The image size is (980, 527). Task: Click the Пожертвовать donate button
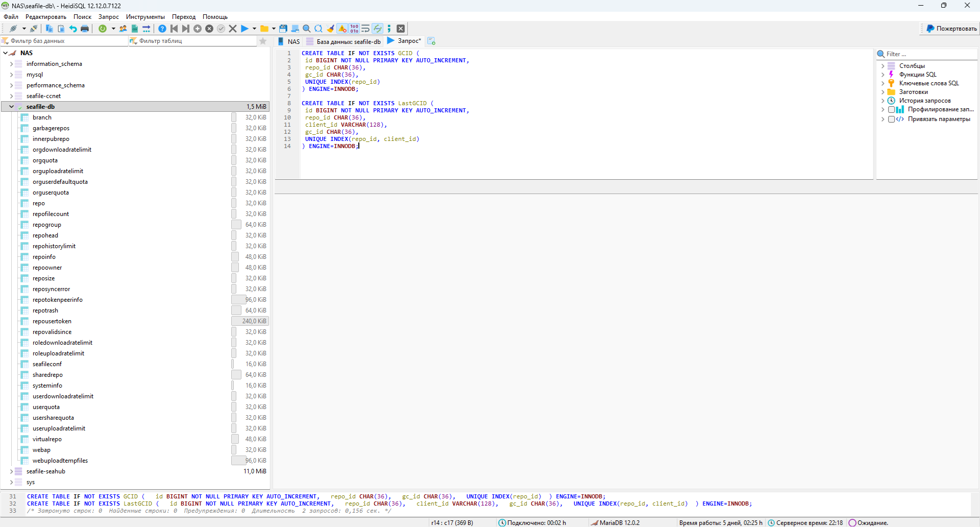click(x=951, y=29)
